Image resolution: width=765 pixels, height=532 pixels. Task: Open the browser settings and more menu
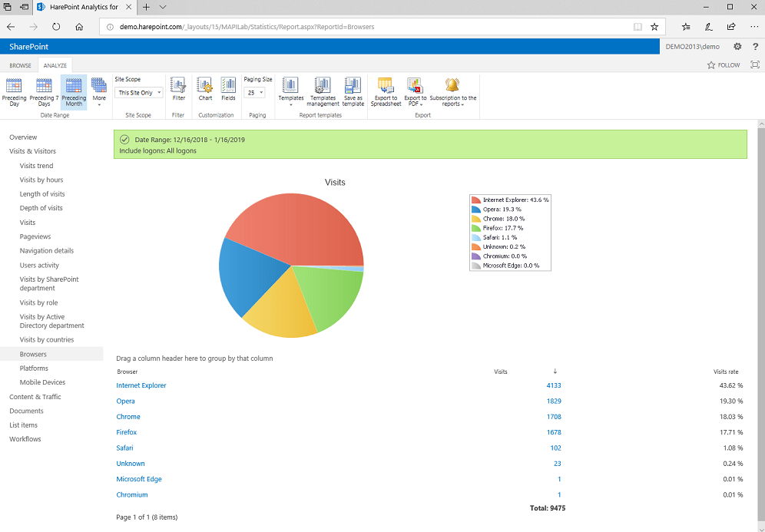753,27
